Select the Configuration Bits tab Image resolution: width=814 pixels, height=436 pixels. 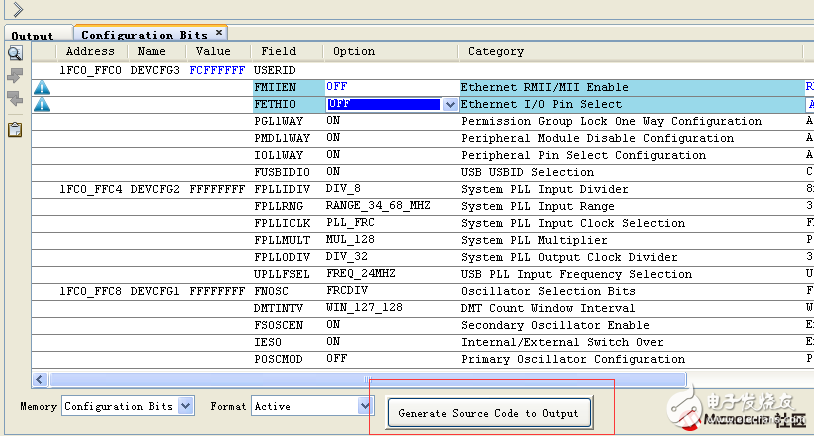(x=144, y=35)
